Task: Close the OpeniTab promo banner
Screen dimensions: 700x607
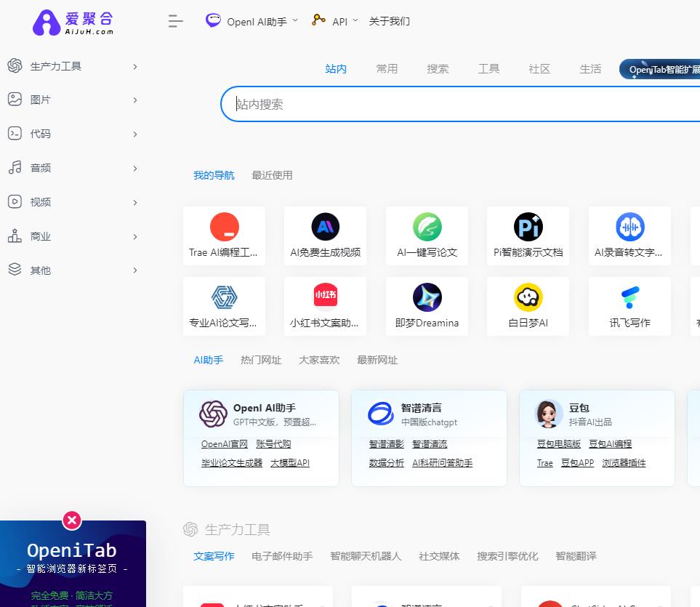Action: (72, 520)
